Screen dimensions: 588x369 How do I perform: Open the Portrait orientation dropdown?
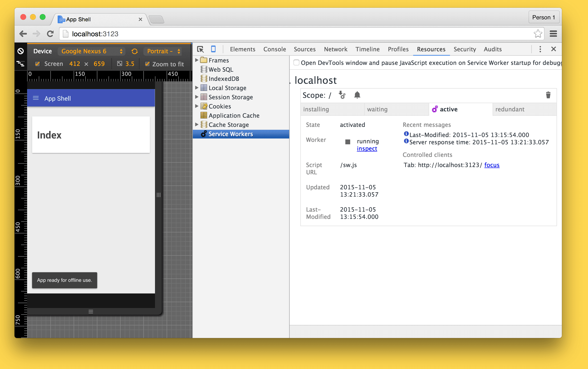pos(164,51)
